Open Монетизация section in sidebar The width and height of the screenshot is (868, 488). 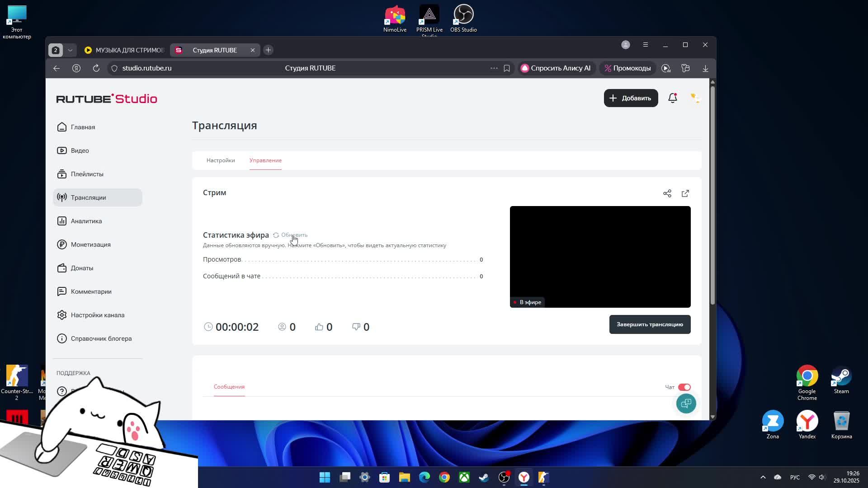[x=90, y=244]
